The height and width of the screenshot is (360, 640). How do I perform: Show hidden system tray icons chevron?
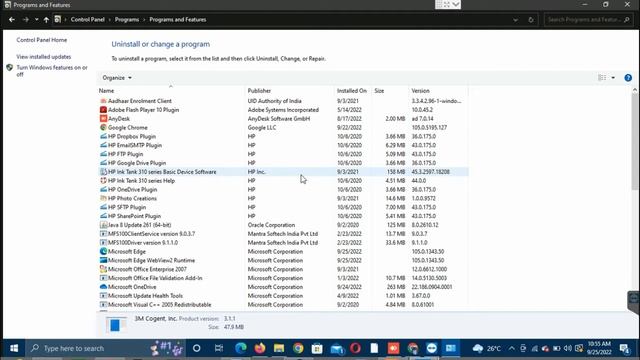point(511,348)
